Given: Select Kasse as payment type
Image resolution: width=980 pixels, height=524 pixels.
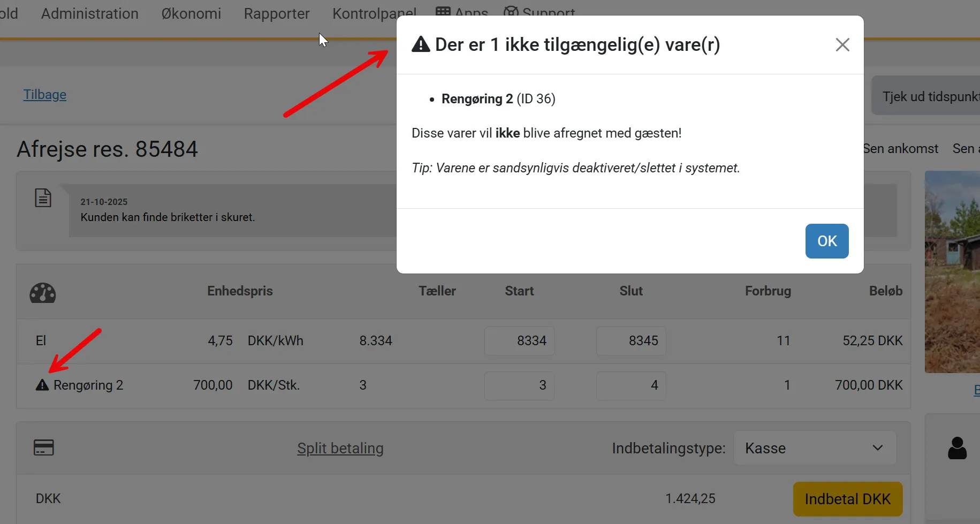Looking at the screenshot, I should [x=765, y=448].
